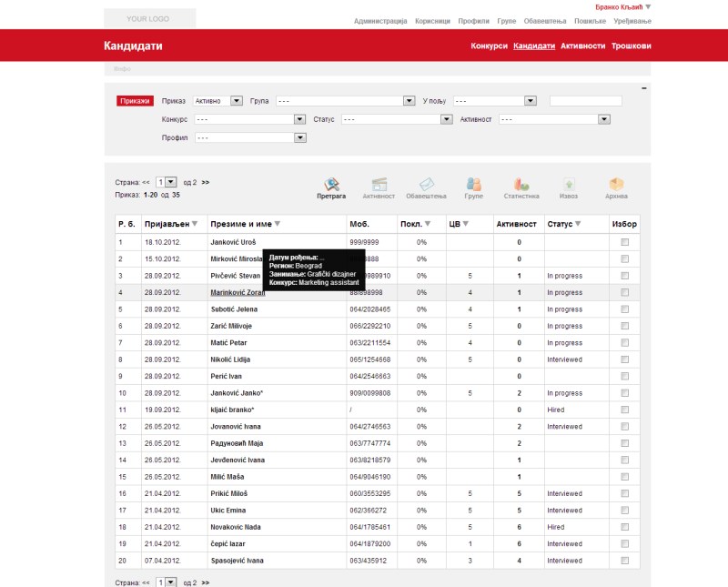Click the Извоз export icon
The height and width of the screenshot is (587, 728).
coord(569,185)
